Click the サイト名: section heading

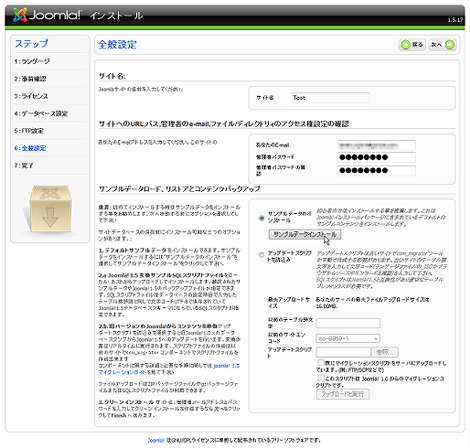tap(112, 76)
